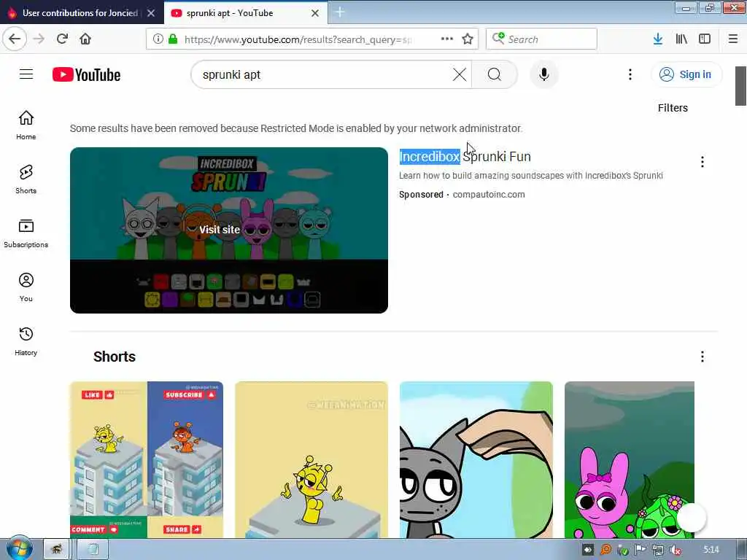Screen dimensions: 747x560
Task: Open the Short with hand petting gray character
Action: click(476, 459)
